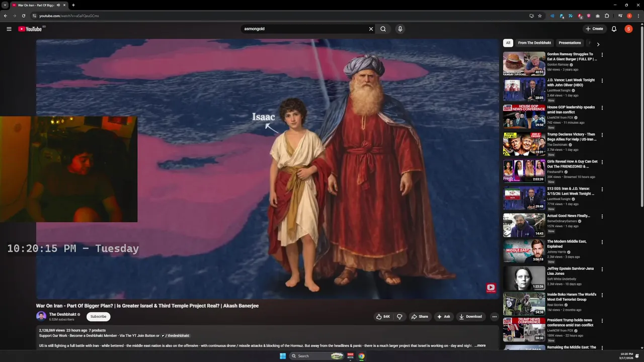Click the channel watermark on video
This screenshot has height=362, width=644.
coord(491,288)
